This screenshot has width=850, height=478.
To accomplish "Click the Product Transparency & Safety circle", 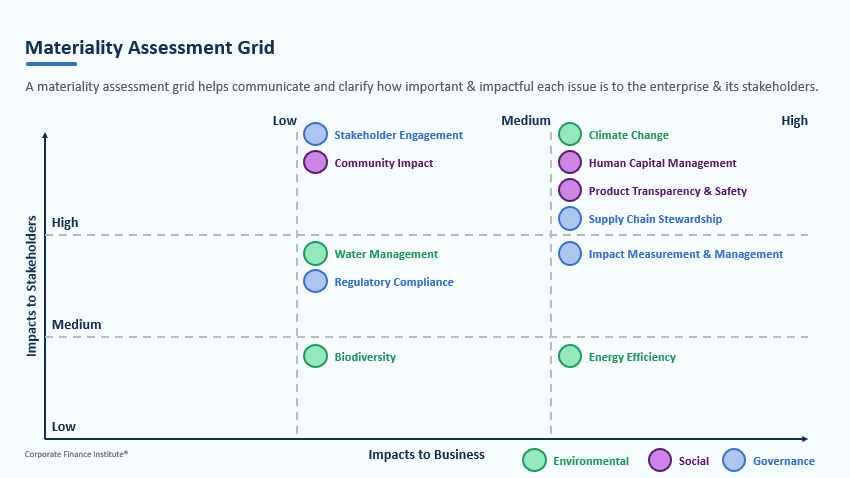I will pos(570,190).
